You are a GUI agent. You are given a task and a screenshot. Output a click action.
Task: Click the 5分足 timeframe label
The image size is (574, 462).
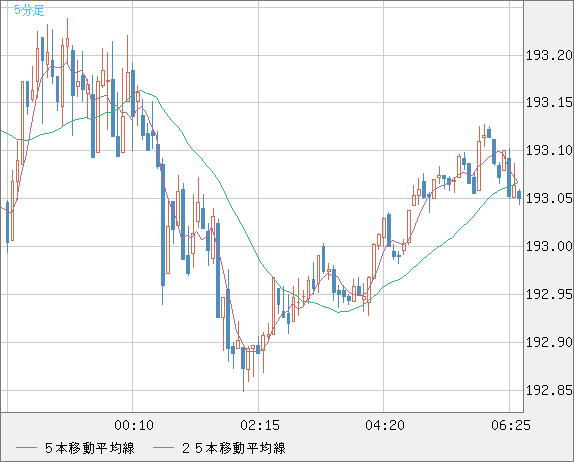click(x=29, y=10)
